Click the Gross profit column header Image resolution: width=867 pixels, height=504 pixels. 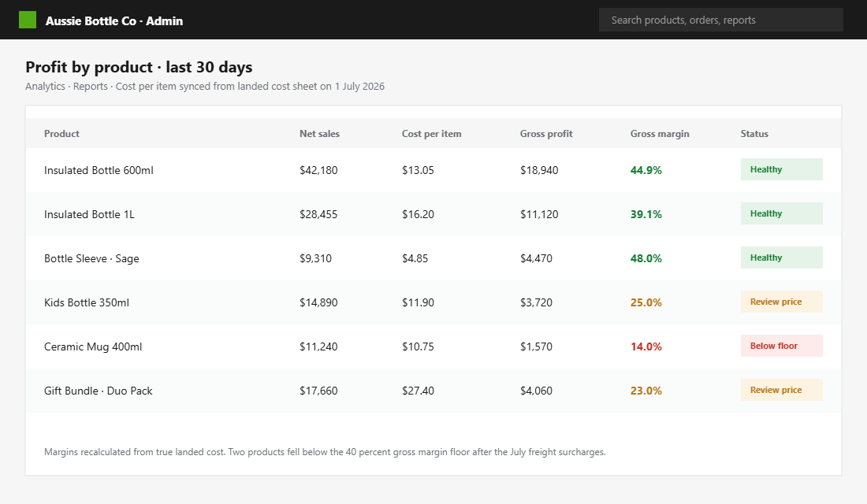546,134
